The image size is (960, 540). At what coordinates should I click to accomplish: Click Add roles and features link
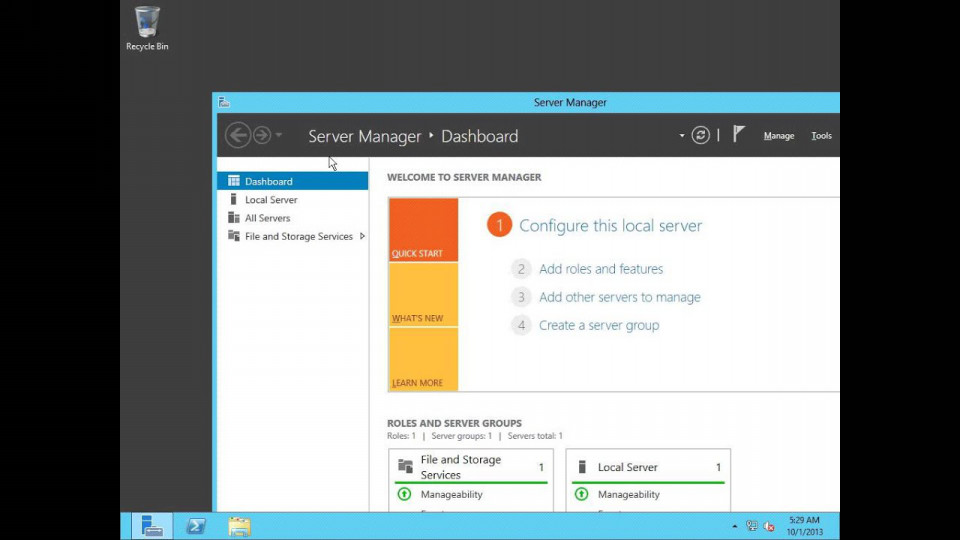(601, 269)
